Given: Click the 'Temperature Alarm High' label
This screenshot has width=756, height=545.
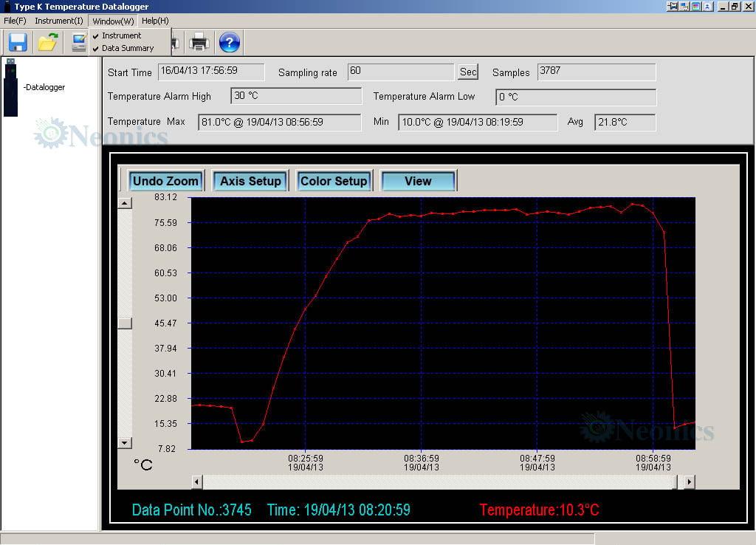Looking at the screenshot, I should pos(159,96).
